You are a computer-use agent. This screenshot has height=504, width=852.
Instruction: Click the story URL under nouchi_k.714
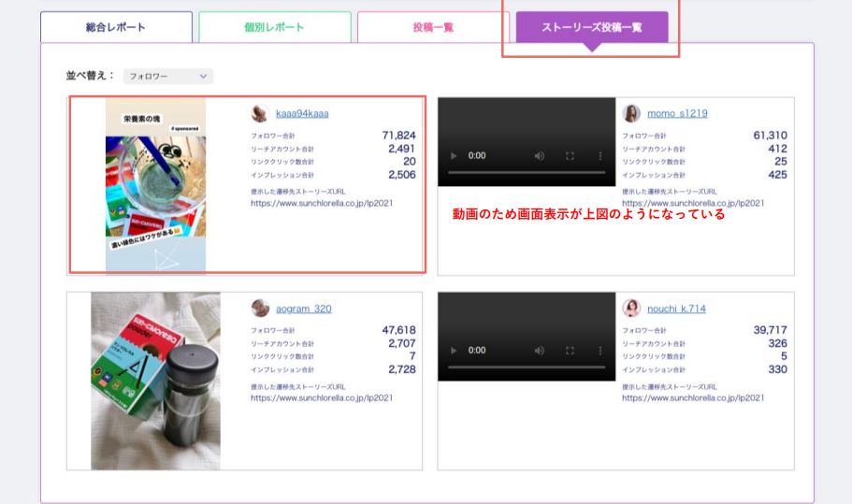tap(693, 398)
